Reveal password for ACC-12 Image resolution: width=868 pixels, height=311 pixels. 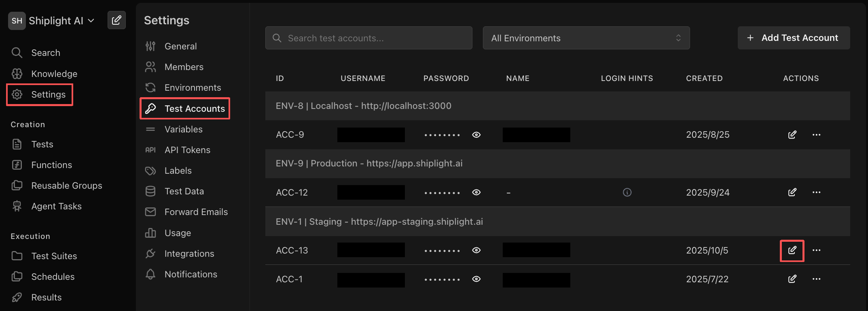tap(476, 192)
